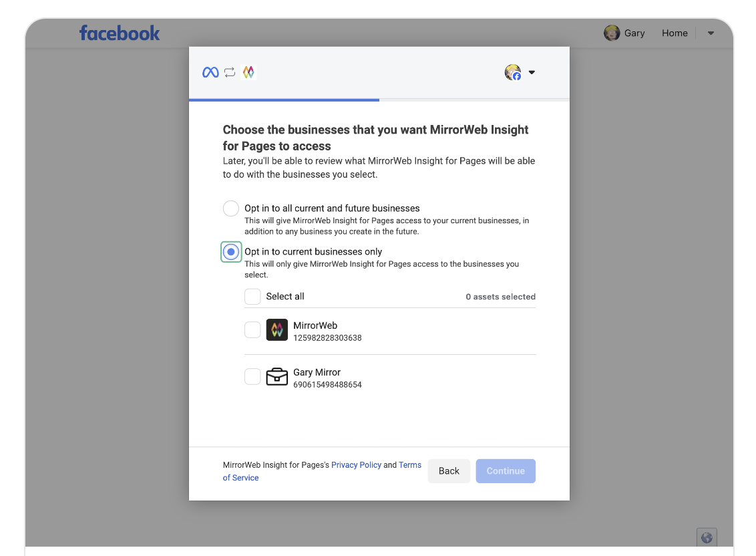
Task: Click the '0 assets selected' counter text
Action: (500, 297)
